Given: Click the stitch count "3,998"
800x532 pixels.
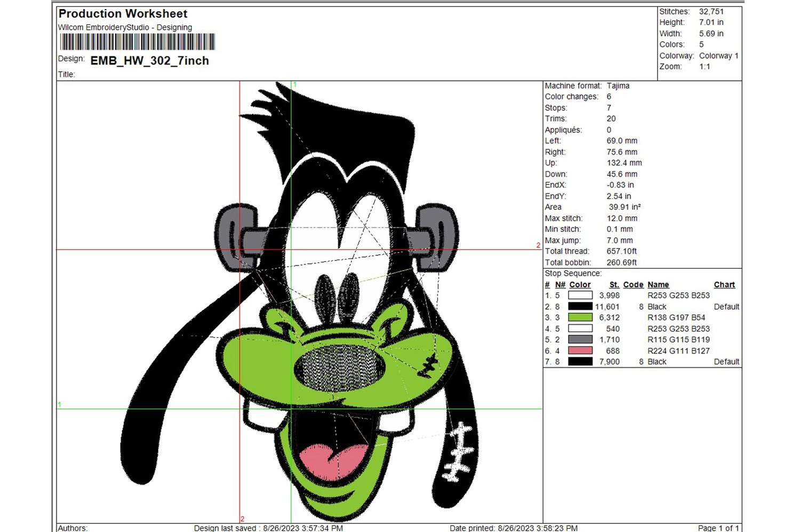Looking at the screenshot, I should click(610, 295).
